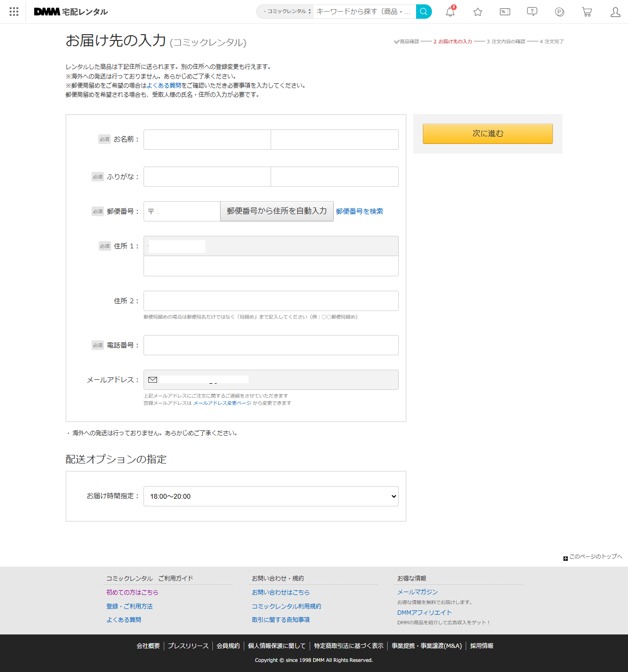This screenshot has height=672, width=628.
Task: Open the notifications bell icon
Action: [x=450, y=12]
